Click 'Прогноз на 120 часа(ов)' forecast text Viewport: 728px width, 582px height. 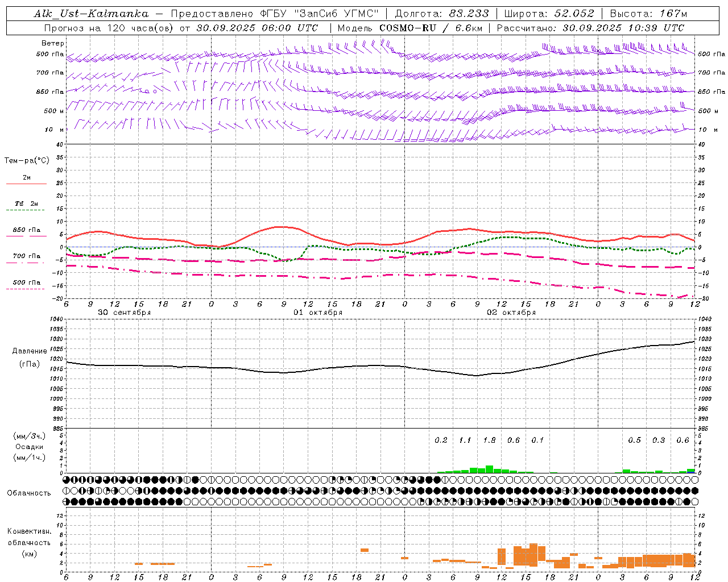109,28
